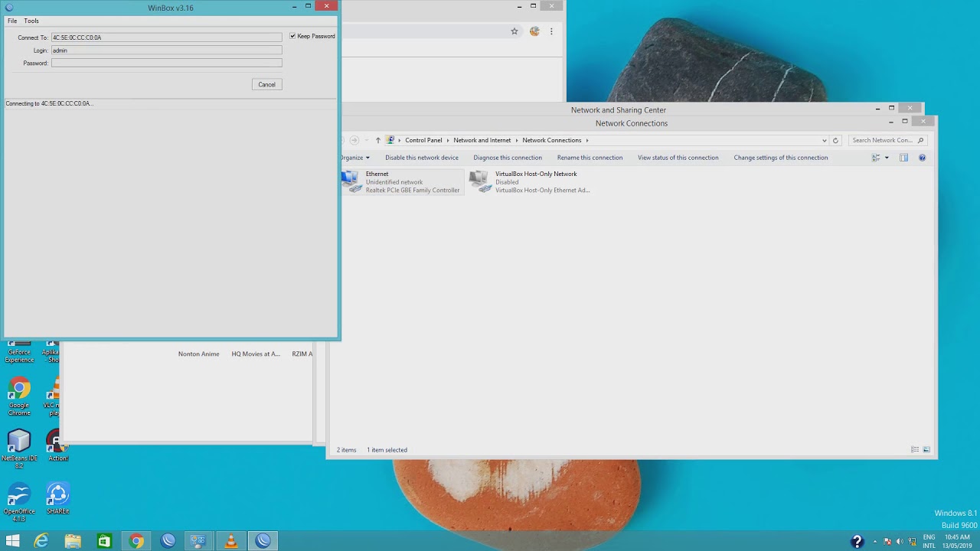The image size is (980, 551).
Task: Click Disable this network device
Action: [x=422, y=158]
